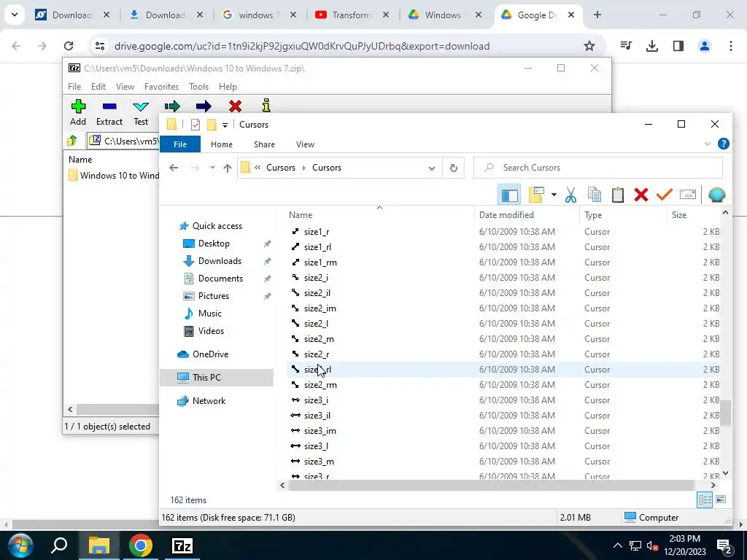Go up one folder level in Explorer
Screen dimensions: 747x560
click(228, 168)
